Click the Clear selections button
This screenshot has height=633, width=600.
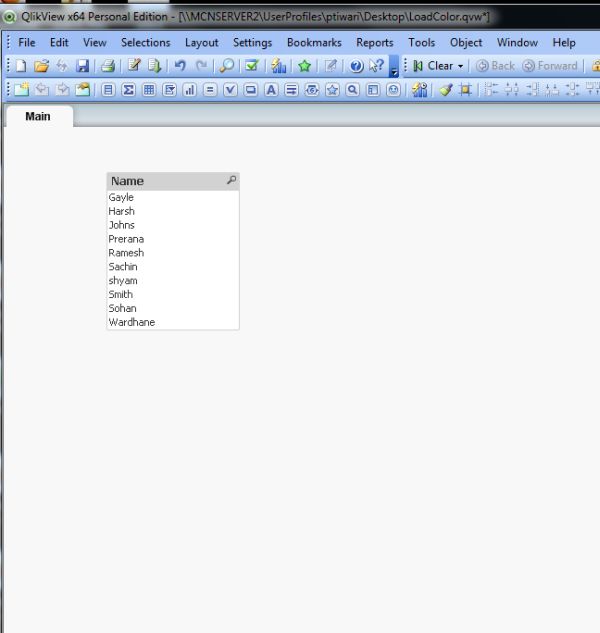(433, 66)
